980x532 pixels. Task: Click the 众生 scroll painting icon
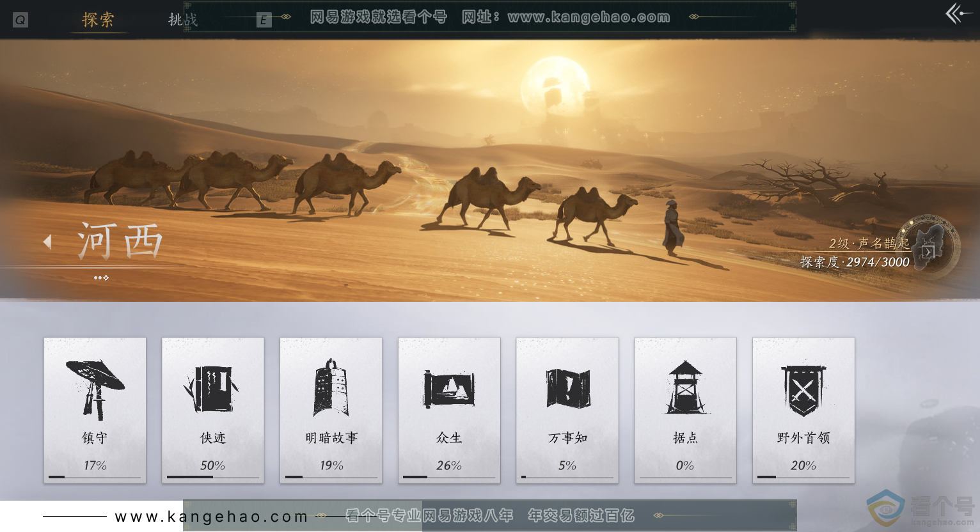[x=449, y=388]
